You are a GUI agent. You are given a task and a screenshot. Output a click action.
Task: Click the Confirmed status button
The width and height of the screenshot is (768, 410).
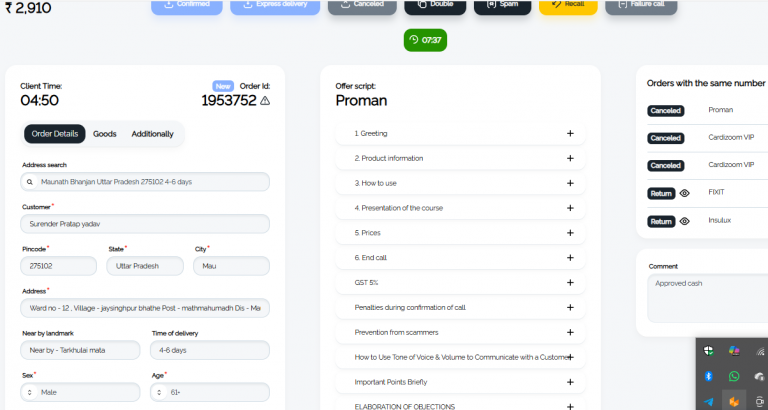coord(187,6)
